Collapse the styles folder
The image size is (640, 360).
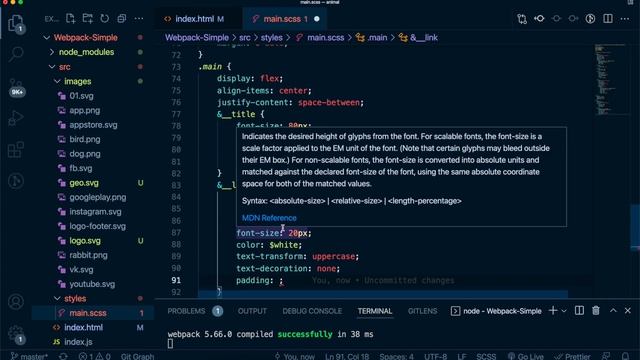(57, 299)
